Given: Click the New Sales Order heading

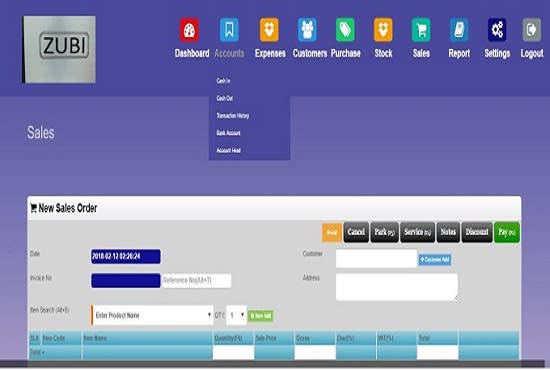Looking at the screenshot, I should (x=63, y=208).
